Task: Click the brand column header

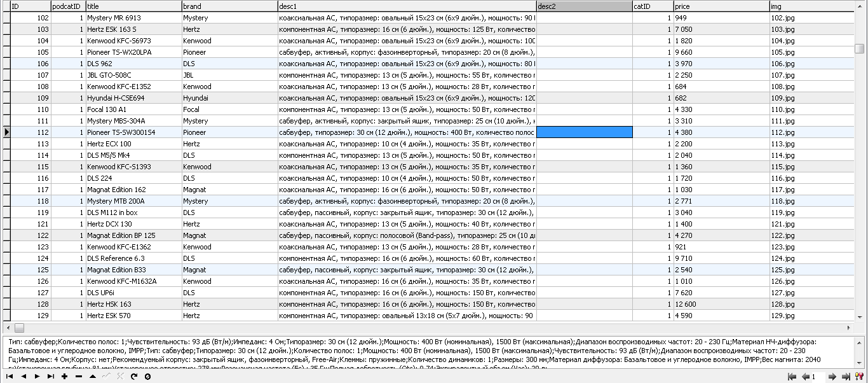Action: point(229,6)
